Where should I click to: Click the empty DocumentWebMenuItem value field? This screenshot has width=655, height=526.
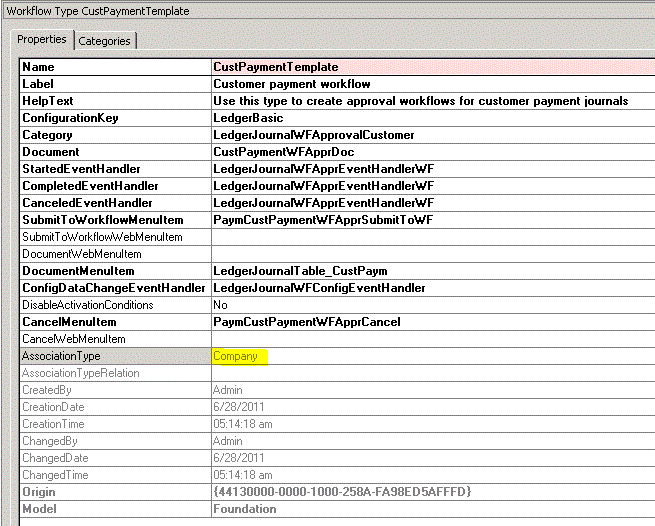coord(430,254)
